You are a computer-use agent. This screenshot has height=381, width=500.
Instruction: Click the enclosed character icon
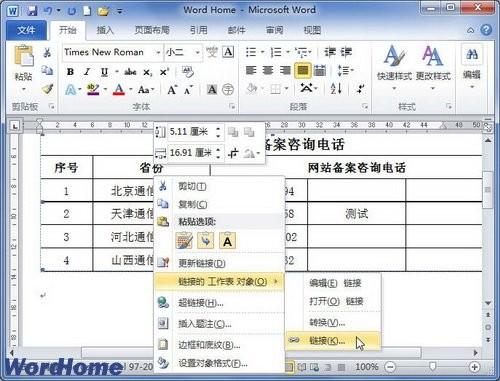click(x=228, y=89)
